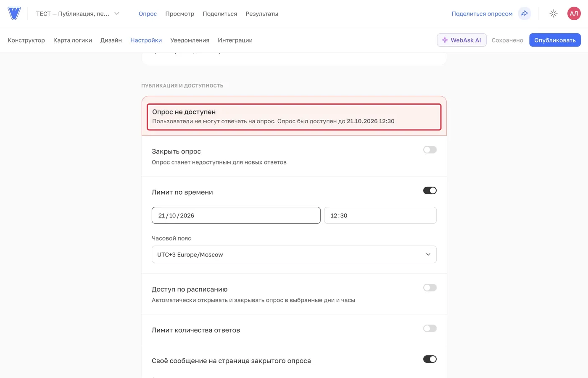
Task: Switch to the Результаты tab
Action: 262,13
